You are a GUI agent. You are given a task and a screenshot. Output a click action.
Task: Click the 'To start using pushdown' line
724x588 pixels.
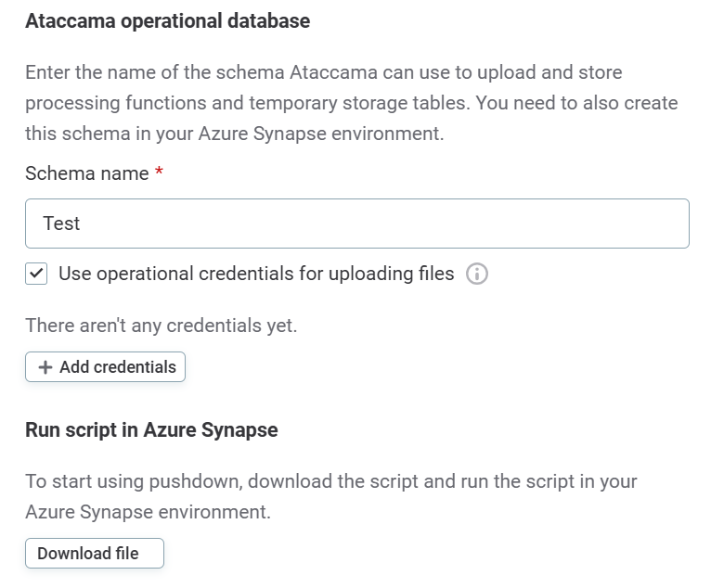tap(330, 481)
